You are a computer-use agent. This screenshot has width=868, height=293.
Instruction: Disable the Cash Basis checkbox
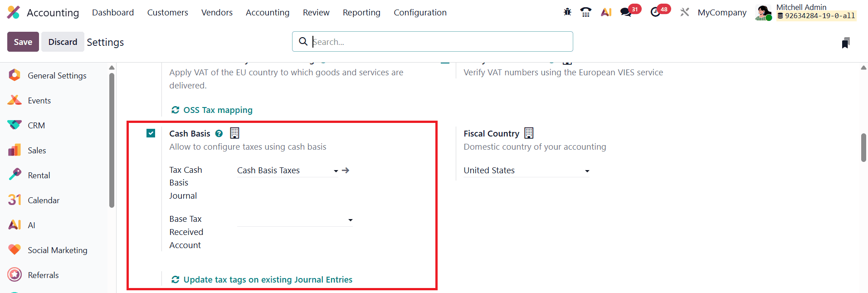(x=150, y=133)
